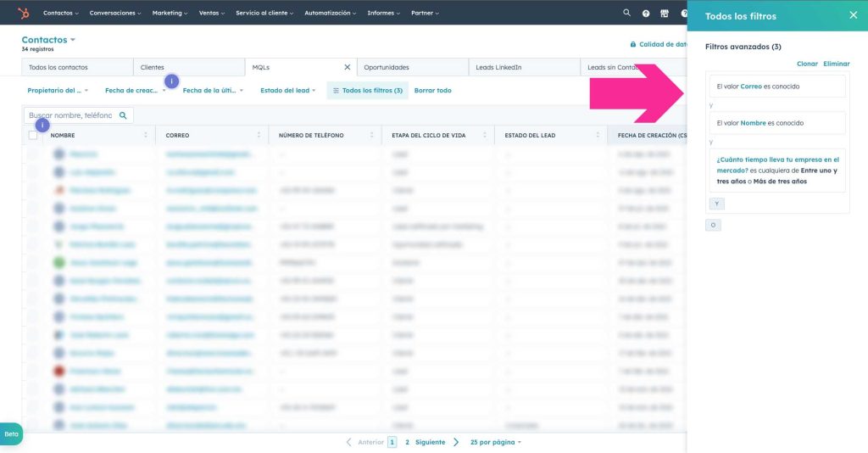Close the Todos los filtros panel
This screenshot has width=868, height=453.
click(853, 15)
